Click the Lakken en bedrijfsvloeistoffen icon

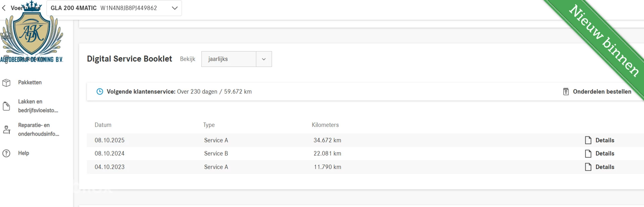pos(6,106)
